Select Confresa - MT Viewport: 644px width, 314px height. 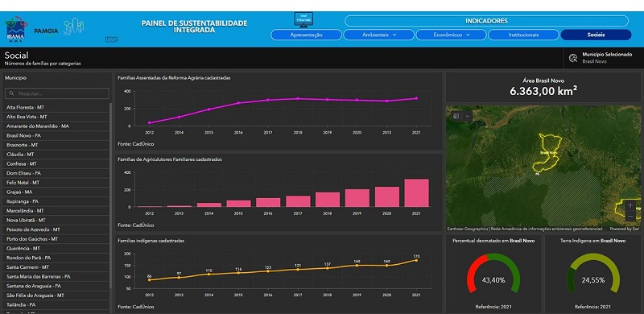(56, 163)
